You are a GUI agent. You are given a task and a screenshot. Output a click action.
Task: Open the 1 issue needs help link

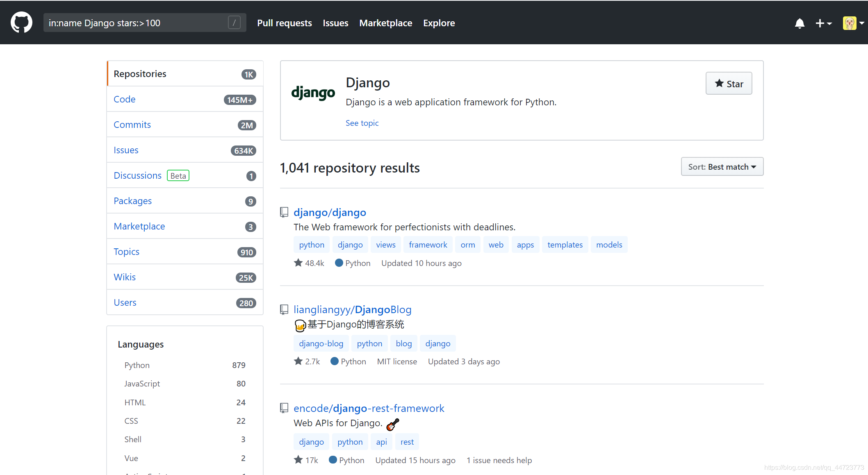pos(499,460)
